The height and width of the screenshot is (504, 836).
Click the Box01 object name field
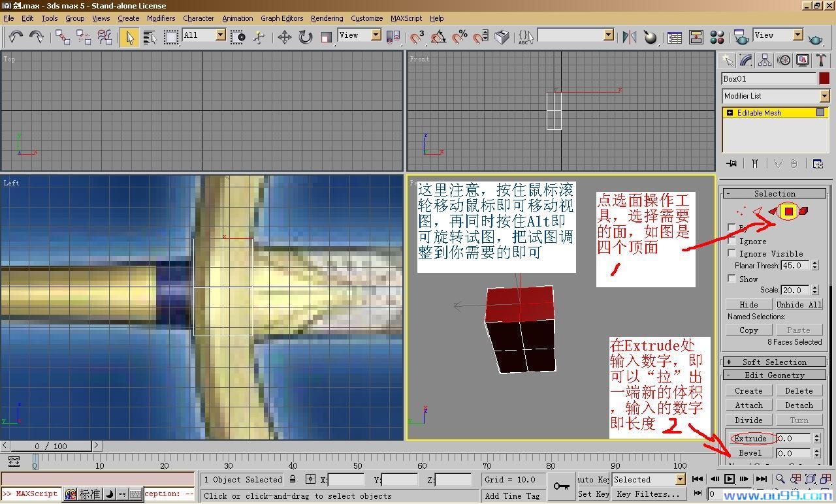pyautogui.click(x=769, y=78)
